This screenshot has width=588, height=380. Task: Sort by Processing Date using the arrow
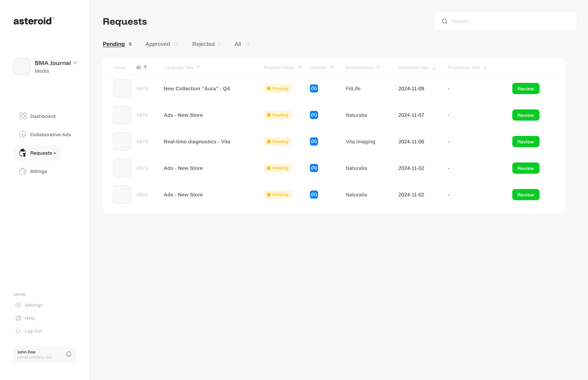[485, 67]
